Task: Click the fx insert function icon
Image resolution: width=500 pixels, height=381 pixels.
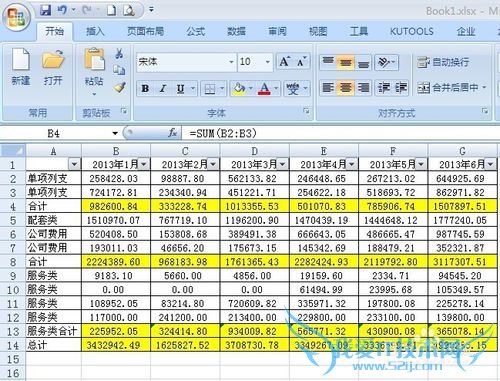Action: click(x=172, y=133)
